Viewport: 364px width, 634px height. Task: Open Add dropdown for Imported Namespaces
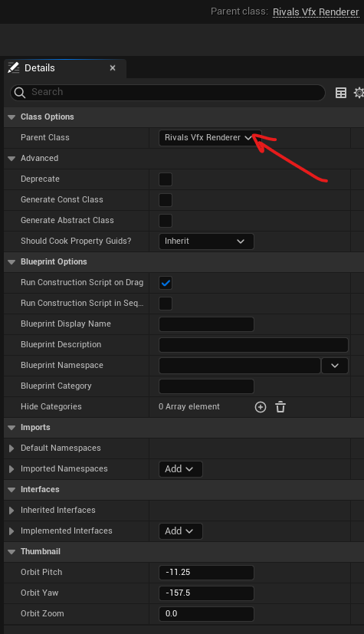coord(181,469)
